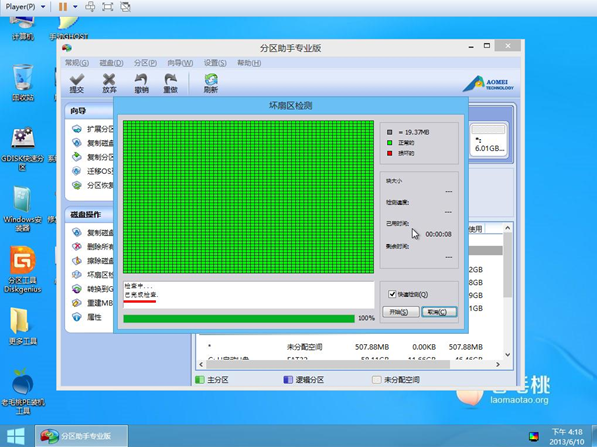Open the dropdown arrow beside pause button
The height and width of the screenshot is (447, 597).
[75, 6]
